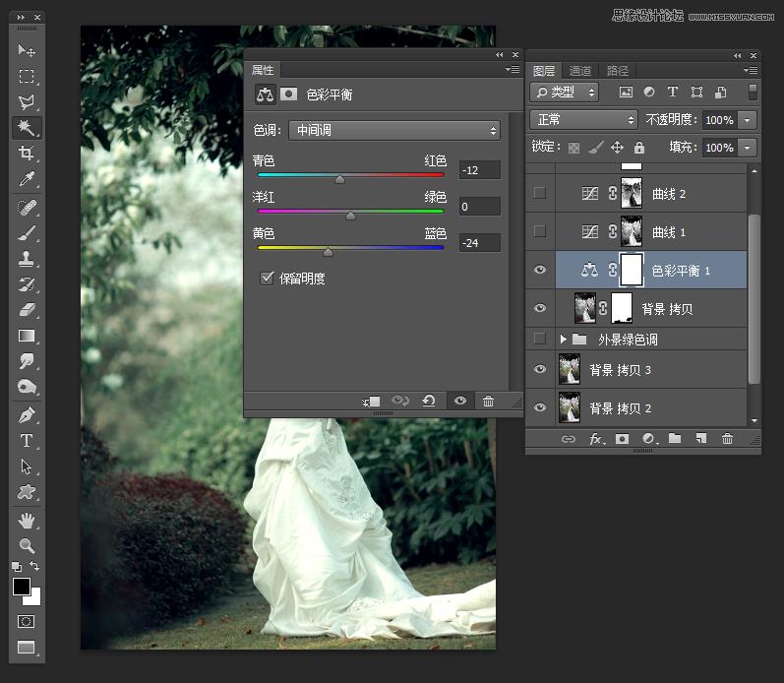
Task: Open the blend mode dropdown set to 正常
Action: pos(583,120)
